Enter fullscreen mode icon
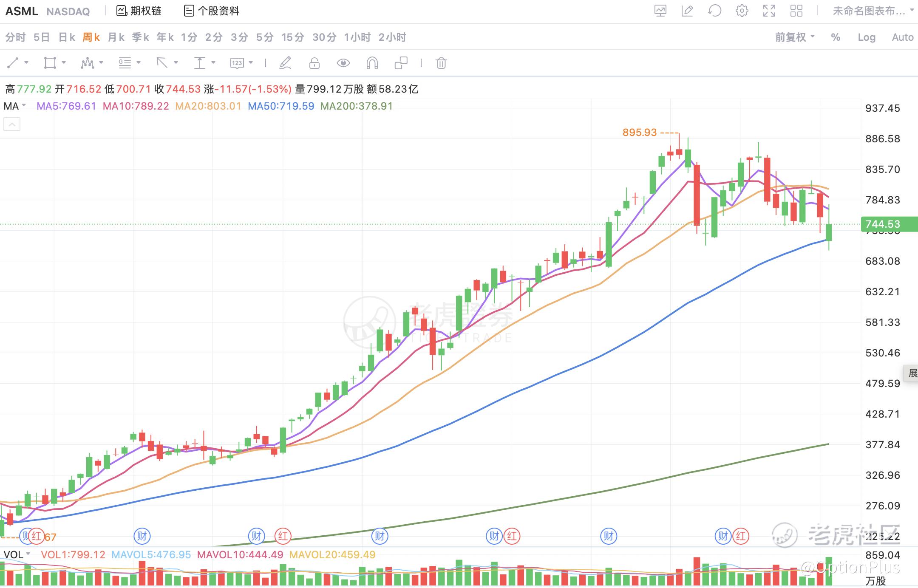Screen dimensions: 918x588 pos(769,11)
